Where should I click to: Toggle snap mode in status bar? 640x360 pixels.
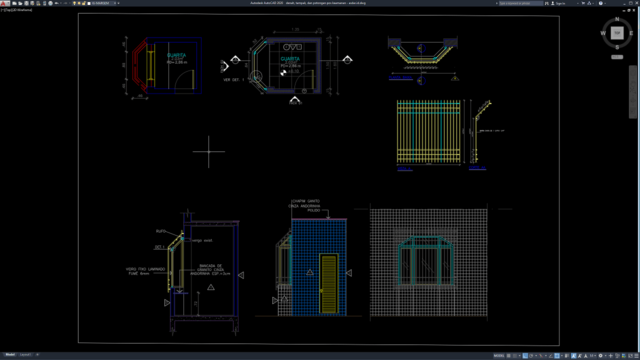(515, 356)
